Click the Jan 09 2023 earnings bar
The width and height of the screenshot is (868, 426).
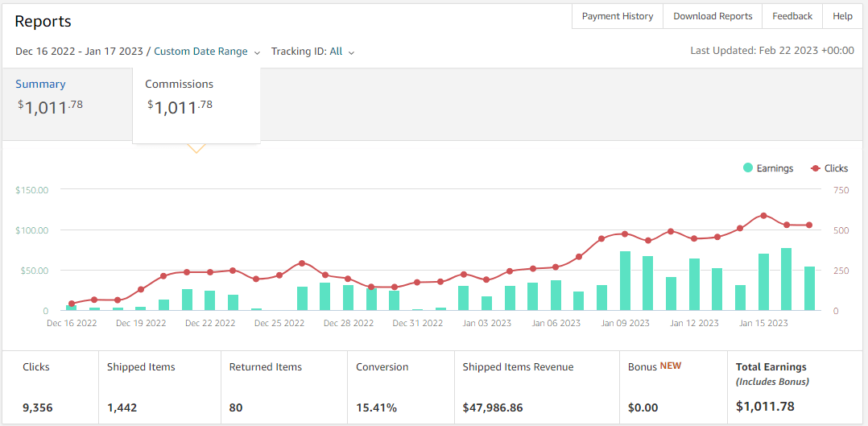(x=625, y=281)
